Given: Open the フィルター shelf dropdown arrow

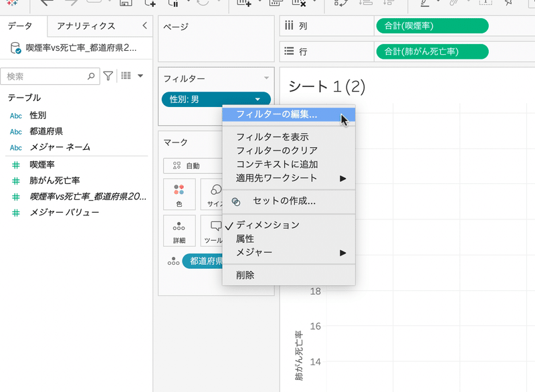Looking at the screenshot, I should pos(266,78).
